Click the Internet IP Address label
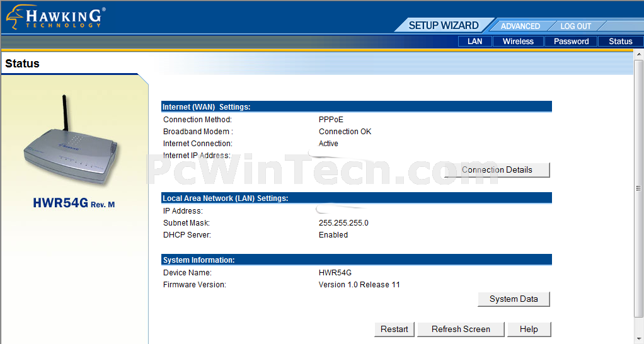This screenshot has width=644, height=344. click(x=197, y=155)
